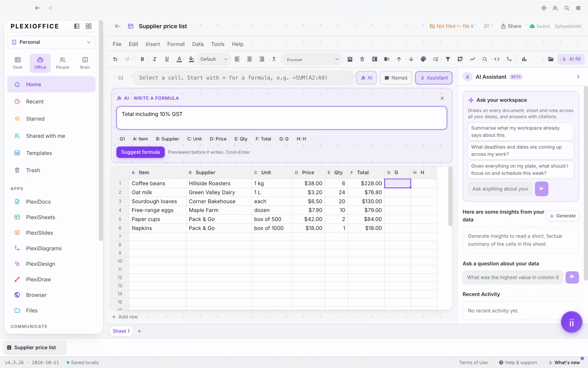Open the fill color bucket

click(191, 59)
